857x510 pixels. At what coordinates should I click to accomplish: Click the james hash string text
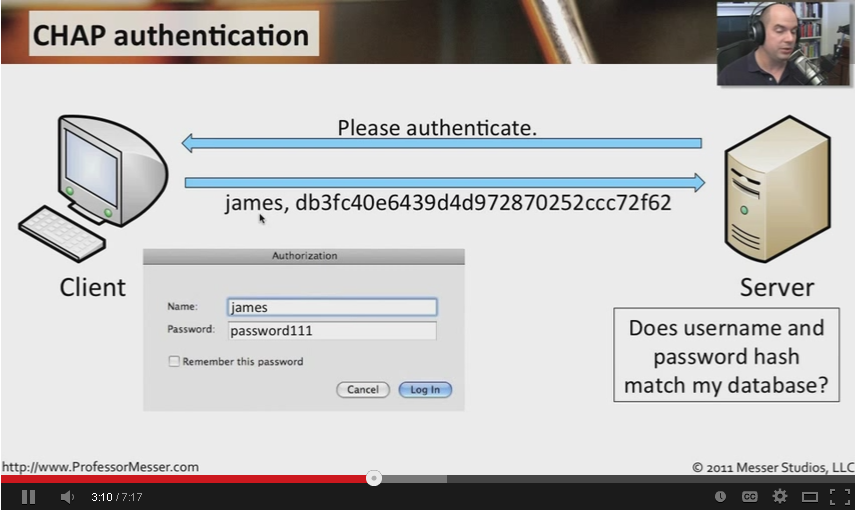click(x=448, y=203)
